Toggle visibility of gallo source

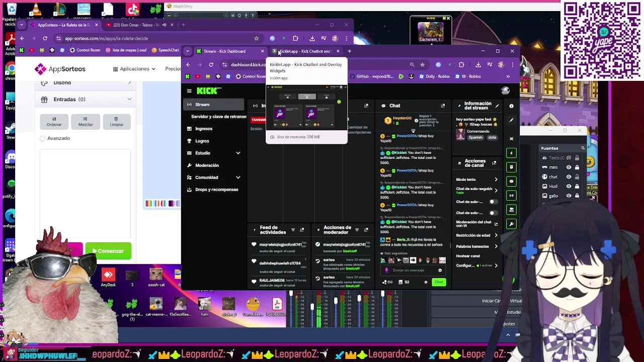click(569, 196)
